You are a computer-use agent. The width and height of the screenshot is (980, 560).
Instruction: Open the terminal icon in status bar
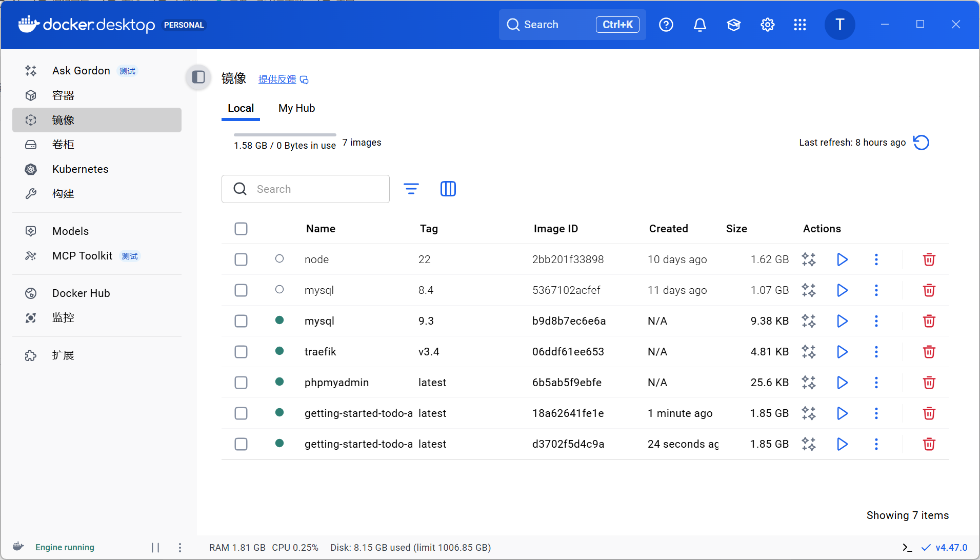tap(907, 548)
